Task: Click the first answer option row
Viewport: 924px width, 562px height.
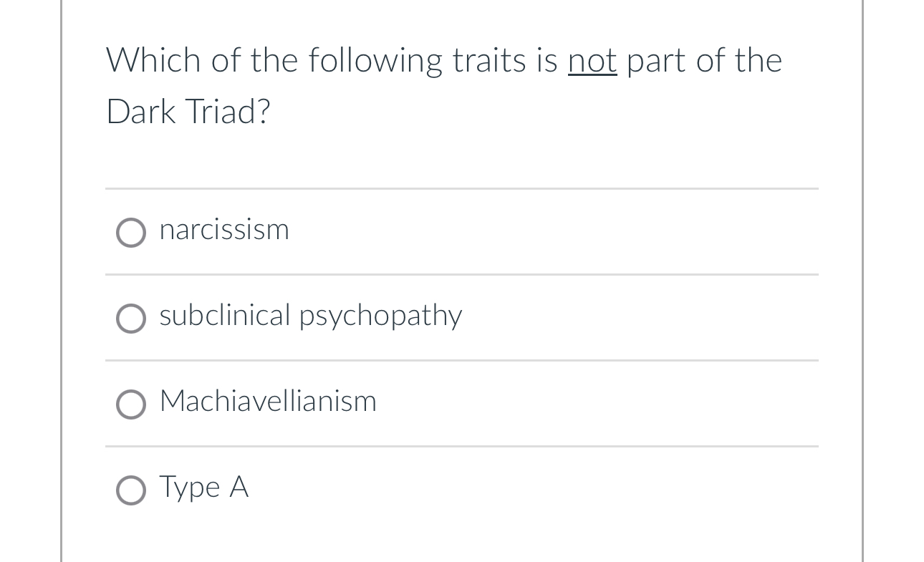Action: [x=462, y=231]
